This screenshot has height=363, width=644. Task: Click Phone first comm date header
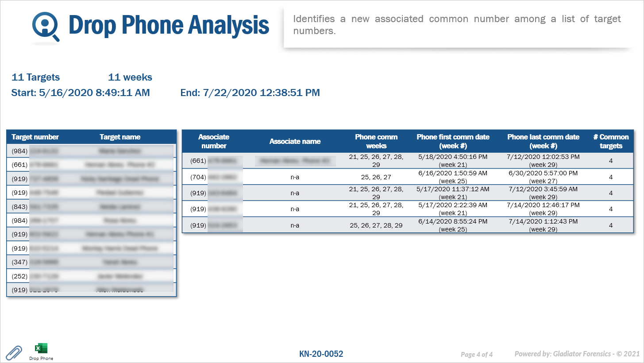point(453,141)
